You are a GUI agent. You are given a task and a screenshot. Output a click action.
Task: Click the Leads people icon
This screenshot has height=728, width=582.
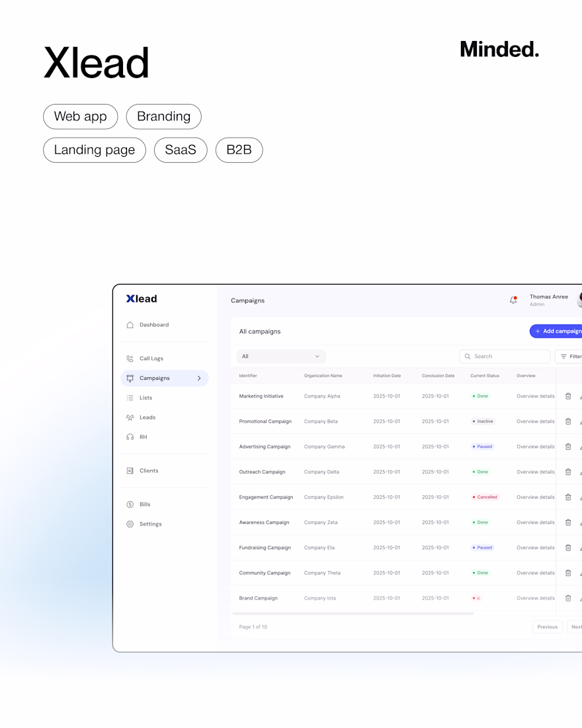click(130, 418)
